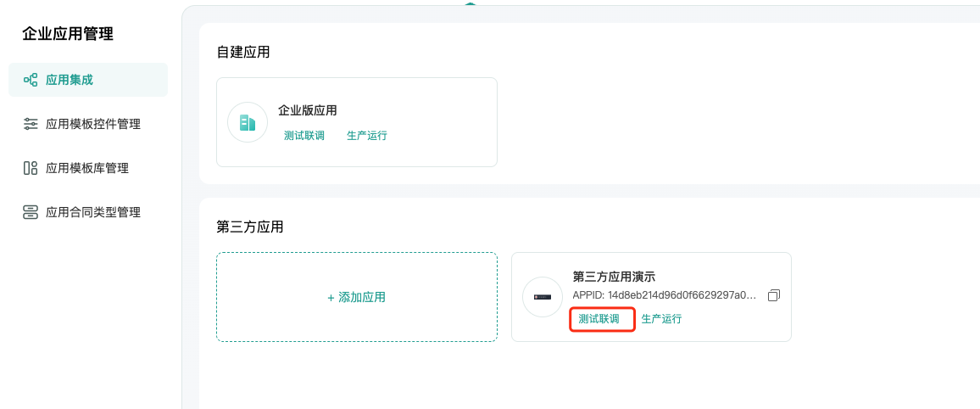This screenshot has width=980, height=409.
Task: Click the 应用模板库管理 layout icon
Action: [x=30, y=168]
